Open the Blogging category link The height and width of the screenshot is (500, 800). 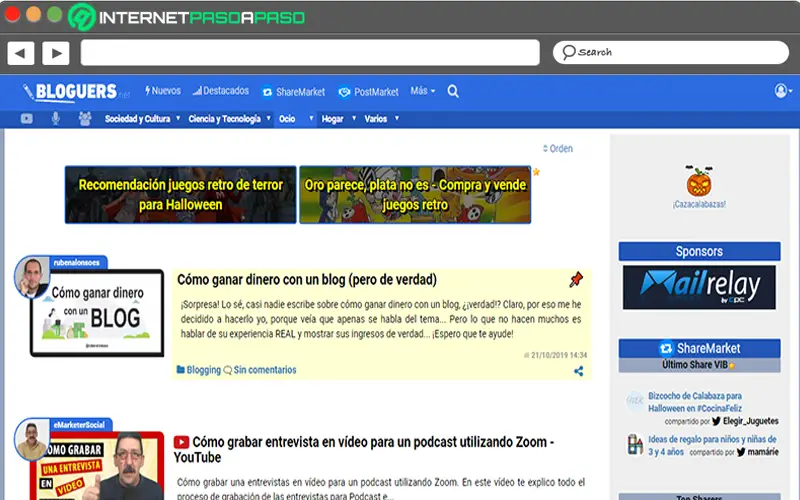point(198,370)
